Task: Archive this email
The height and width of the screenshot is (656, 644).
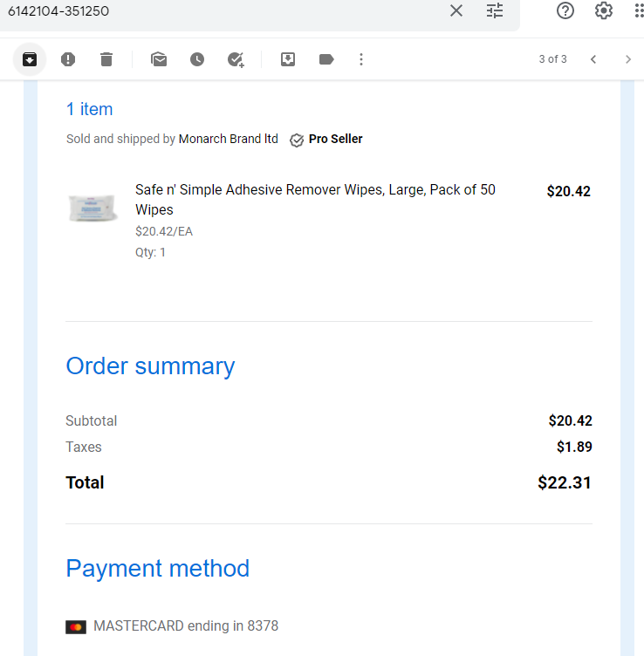Action: tap(30, 59)
